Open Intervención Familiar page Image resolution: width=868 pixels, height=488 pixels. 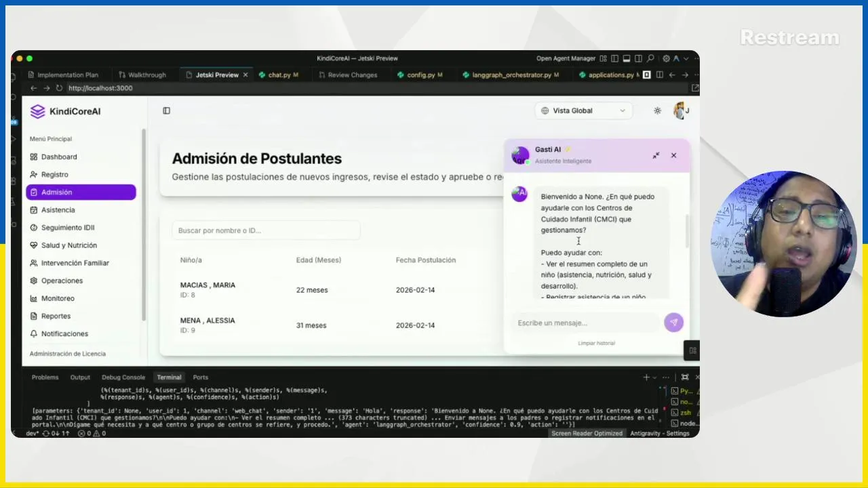point(81,263)
